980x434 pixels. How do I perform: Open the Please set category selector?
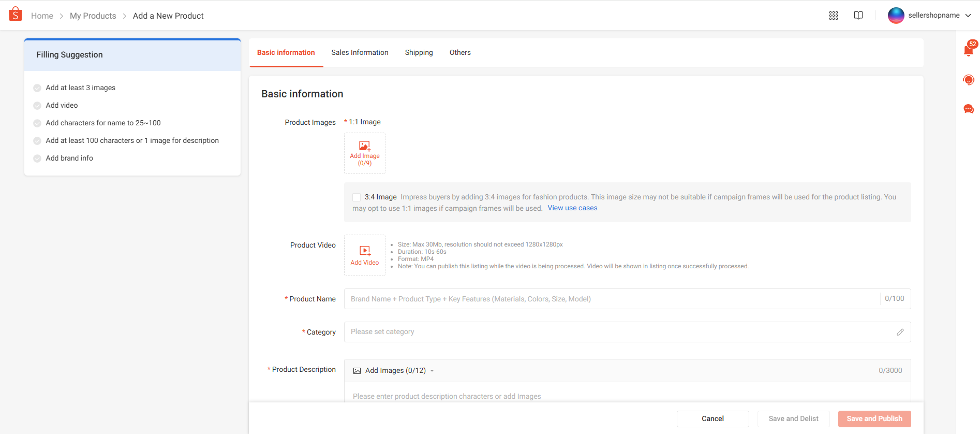click(627, 332)
